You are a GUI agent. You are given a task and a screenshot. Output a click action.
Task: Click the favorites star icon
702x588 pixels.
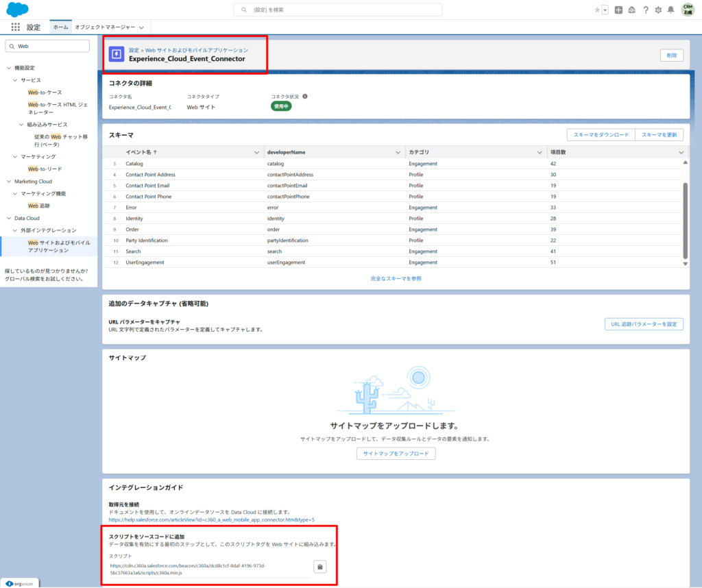point(597,10)
